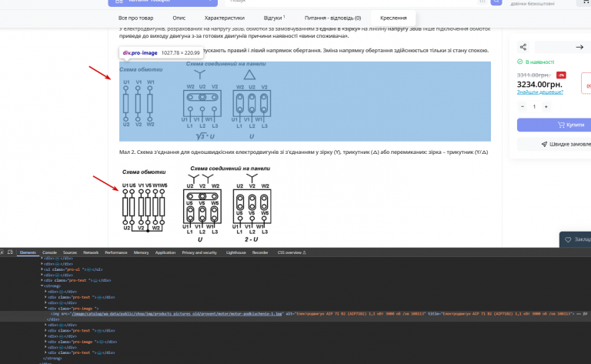Decrease quantity with the minus button

[523, 107]
